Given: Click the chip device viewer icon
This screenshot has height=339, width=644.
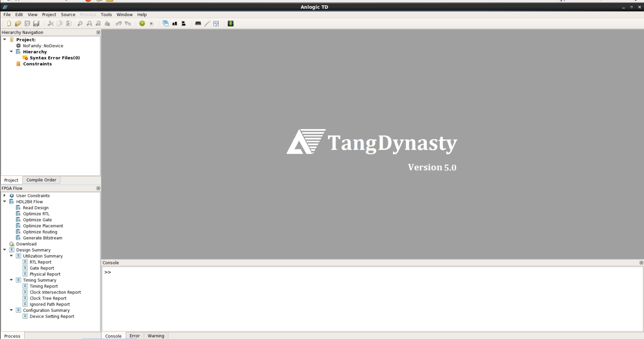Looking at the screenshot, I should (198, 23).
